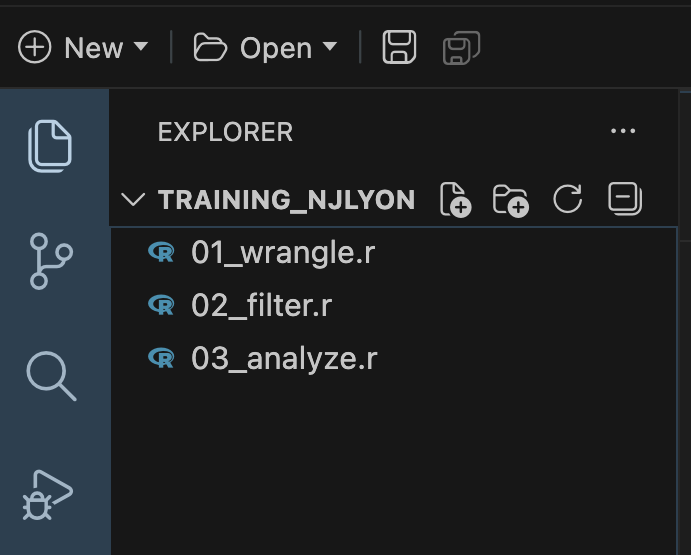Refresh the explorer file list

point(567,199)
